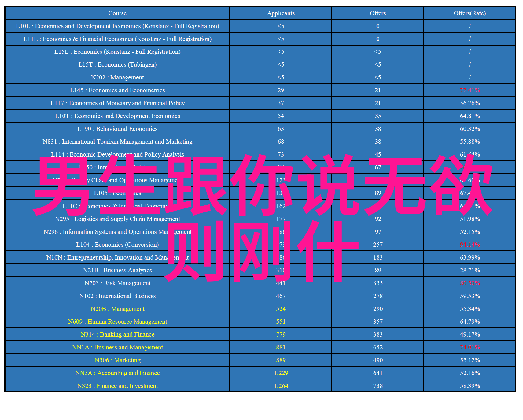Select N506 Marketing cell
523x420 pixels.
(x=117, y=360)
